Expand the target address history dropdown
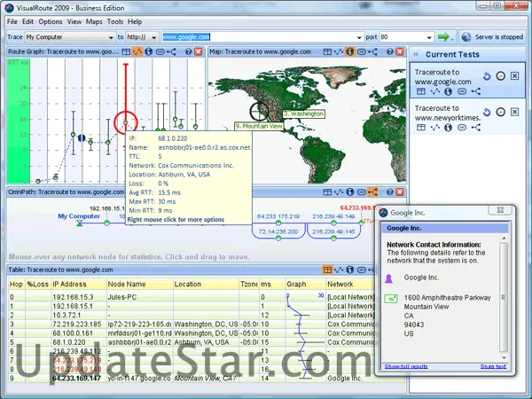The image size is (532, 399). [x=359, y=37]
